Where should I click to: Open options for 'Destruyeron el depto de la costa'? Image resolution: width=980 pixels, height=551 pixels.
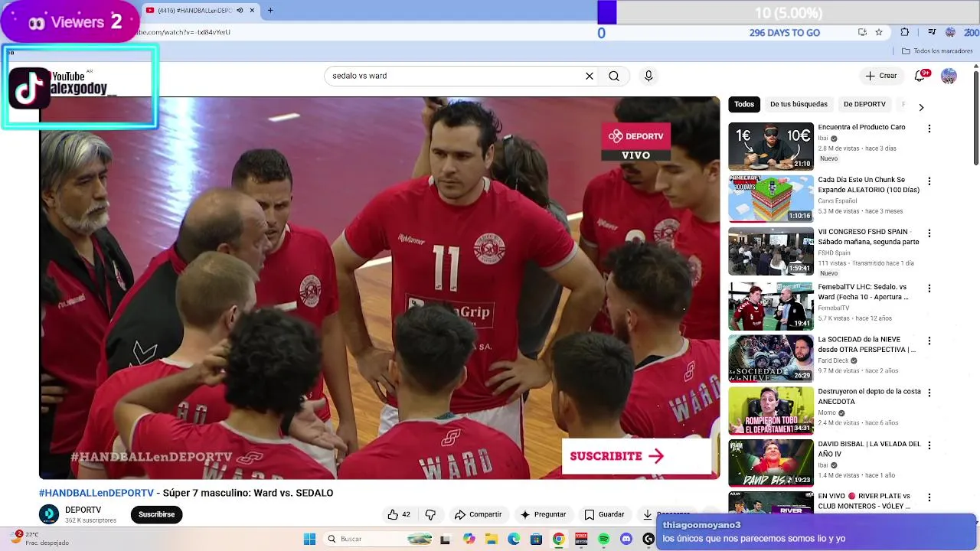(x=929, y=393)
